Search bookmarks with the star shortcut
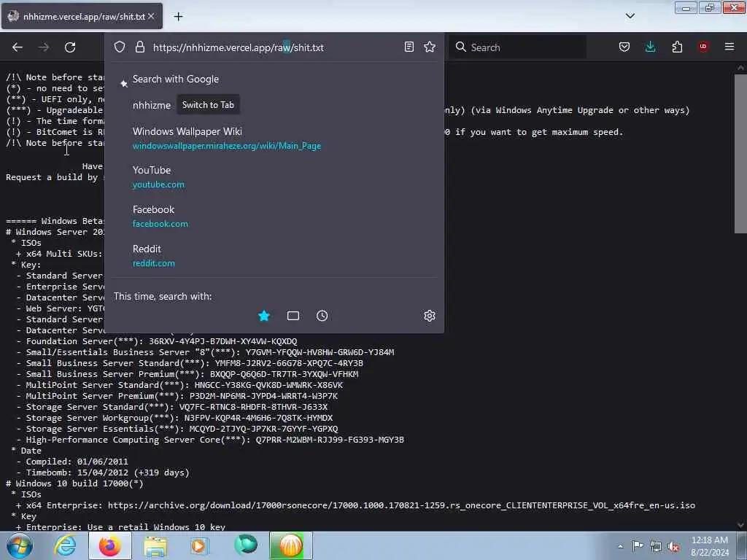This screenshot has width=747, height=560. coord(264,316)
